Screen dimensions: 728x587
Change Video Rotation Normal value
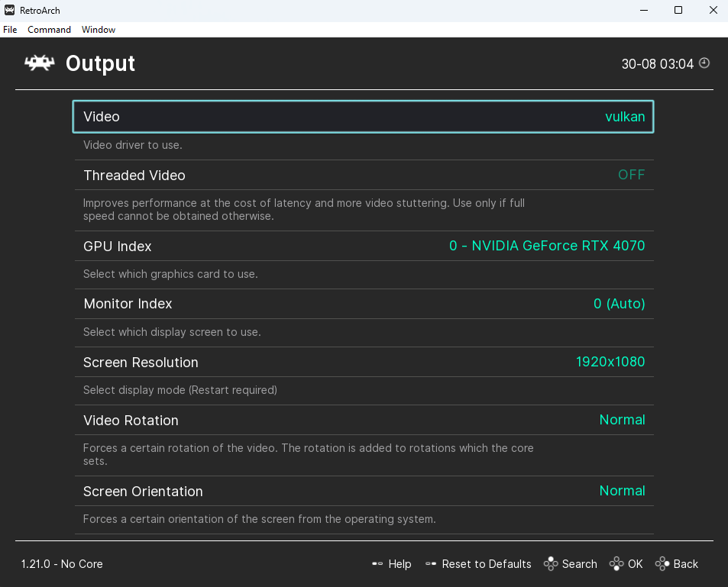coord(622,420)
